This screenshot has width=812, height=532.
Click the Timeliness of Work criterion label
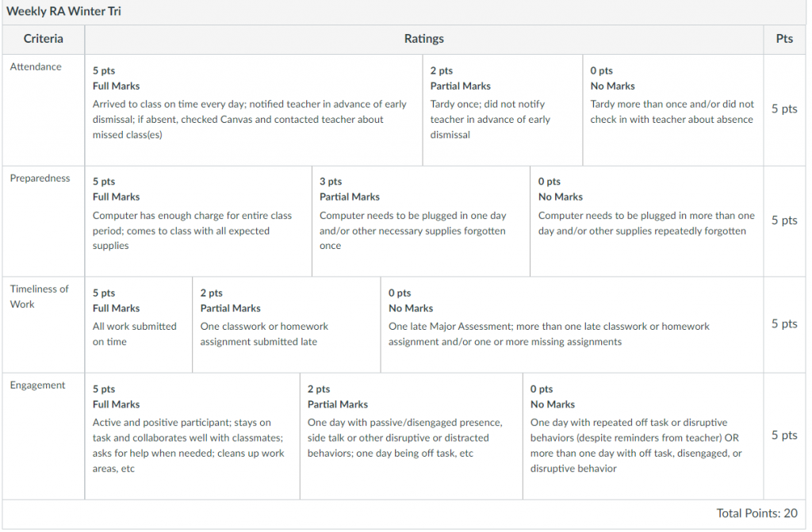[x=39, y=297]
